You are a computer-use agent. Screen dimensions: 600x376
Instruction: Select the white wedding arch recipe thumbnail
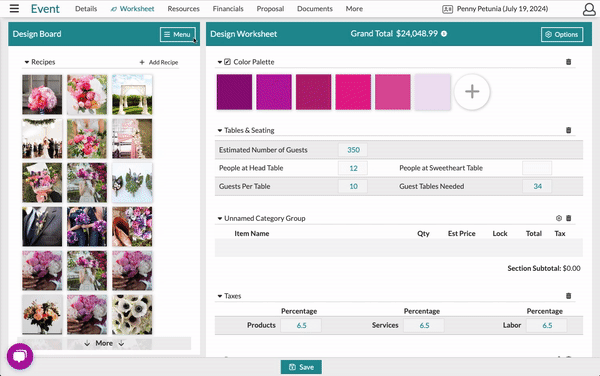(x=132, y=94)
